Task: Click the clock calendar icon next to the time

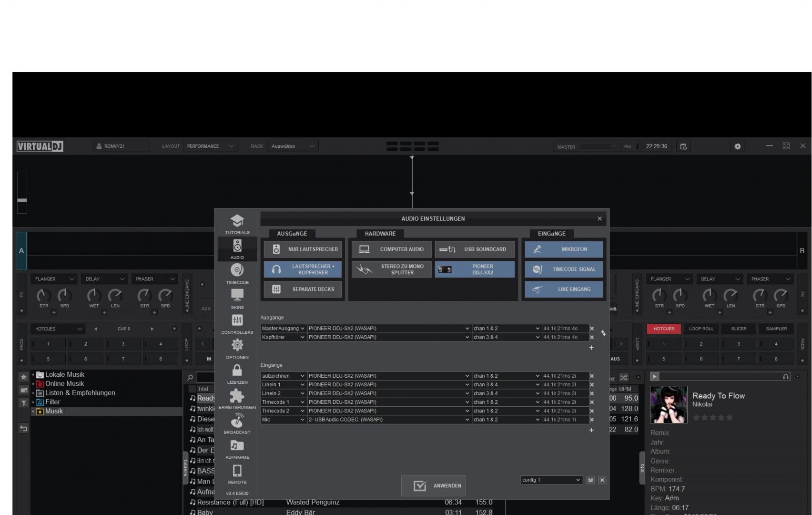Action: click(683, 146)
